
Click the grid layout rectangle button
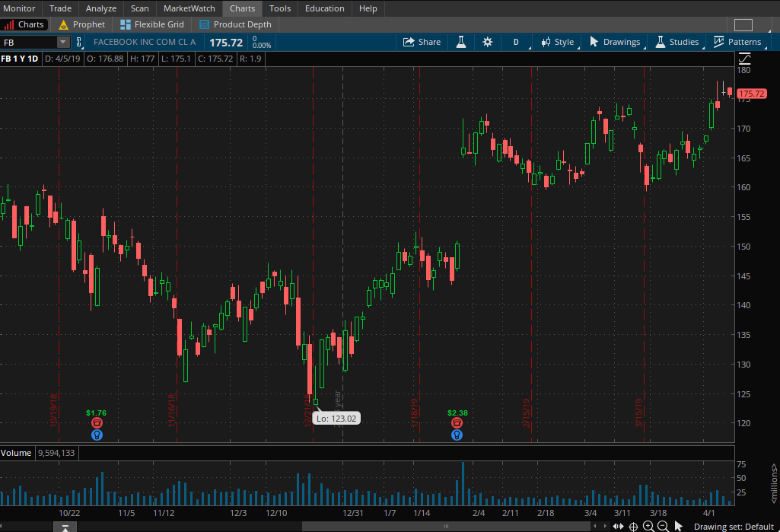point(743,25)
